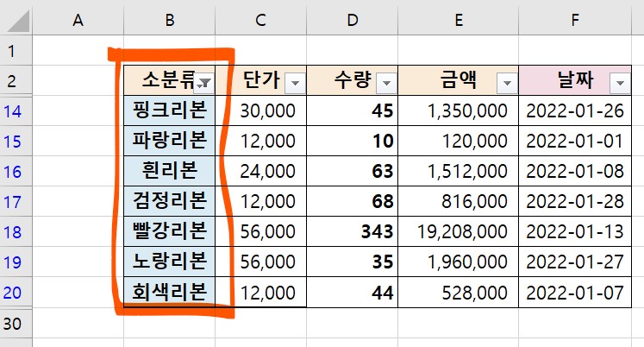Select the date cell 2022-01-07
Viewport: 644px width, 347px height.
click(x=575, y=292)
